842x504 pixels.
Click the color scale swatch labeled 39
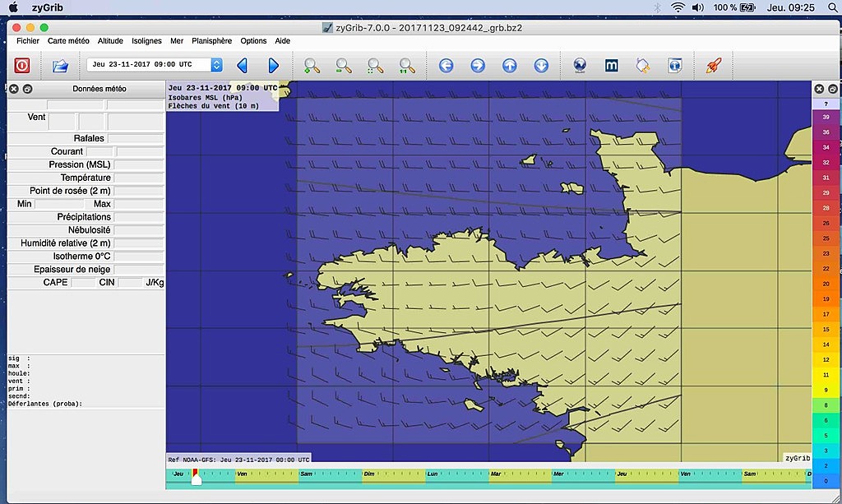(x=826, y=118)
